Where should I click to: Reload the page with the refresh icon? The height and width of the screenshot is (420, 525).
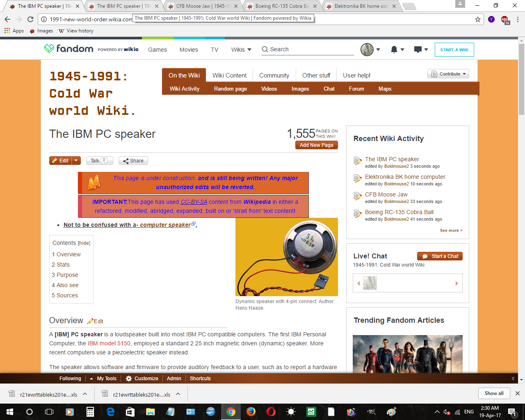[30, 19]
